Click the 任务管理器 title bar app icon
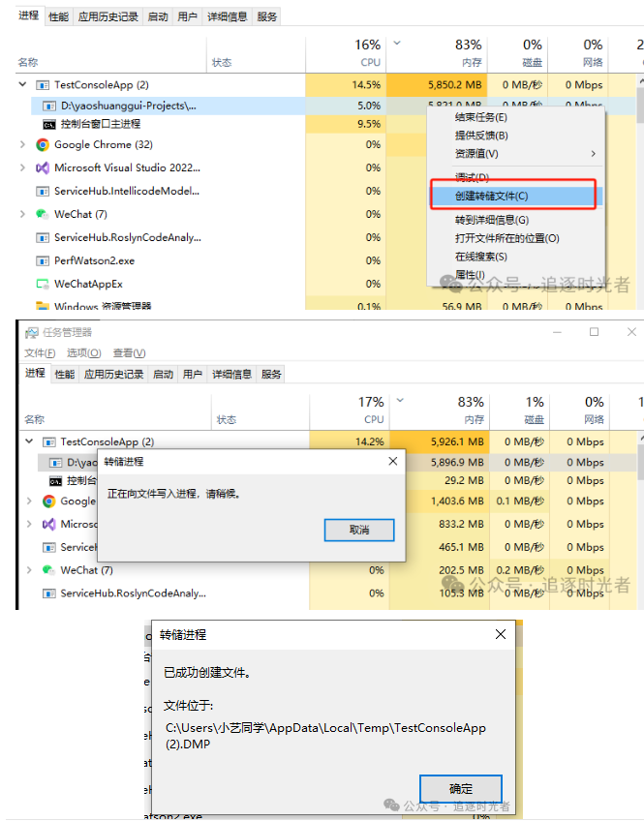The height and width of the screenshot is (821, 644). pos(32,332)
